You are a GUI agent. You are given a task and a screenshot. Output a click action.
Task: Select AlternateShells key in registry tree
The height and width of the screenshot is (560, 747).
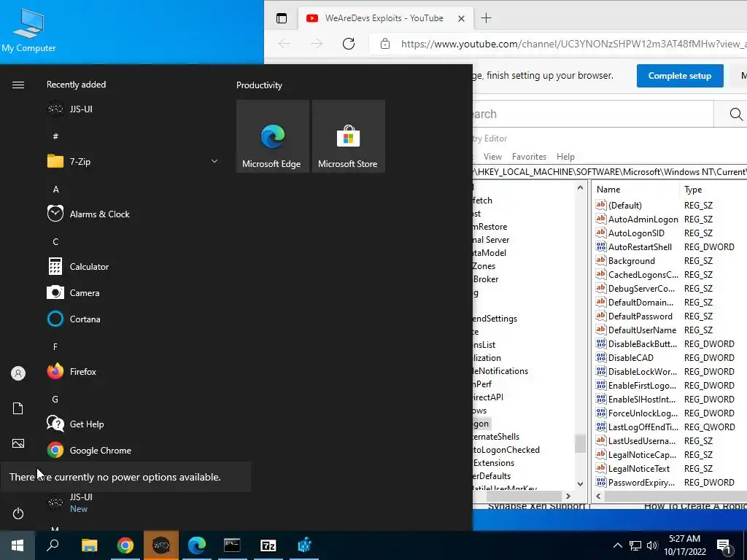point(495,437)
